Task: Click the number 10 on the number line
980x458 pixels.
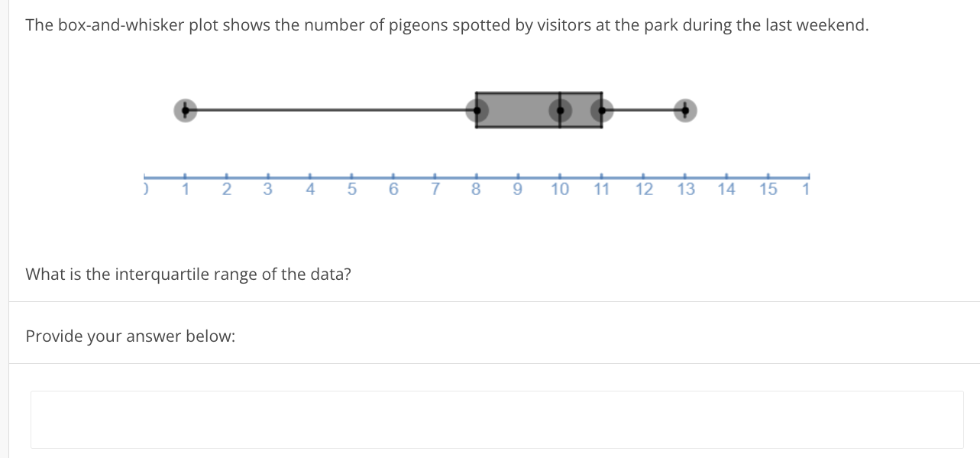Action: click(560, 188)
